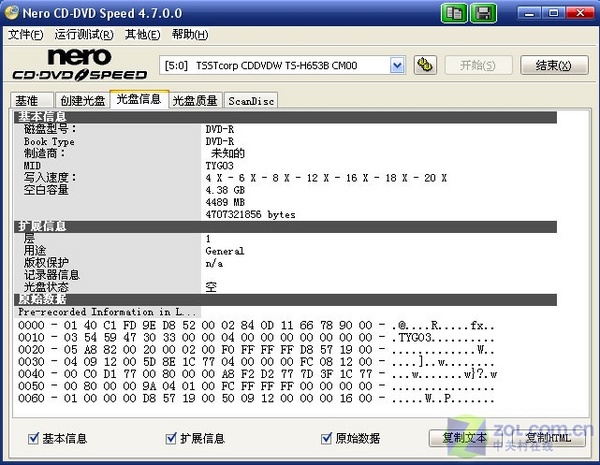
Task: Click the green save floppy disk icon
Action: click(x=483, y=13)
